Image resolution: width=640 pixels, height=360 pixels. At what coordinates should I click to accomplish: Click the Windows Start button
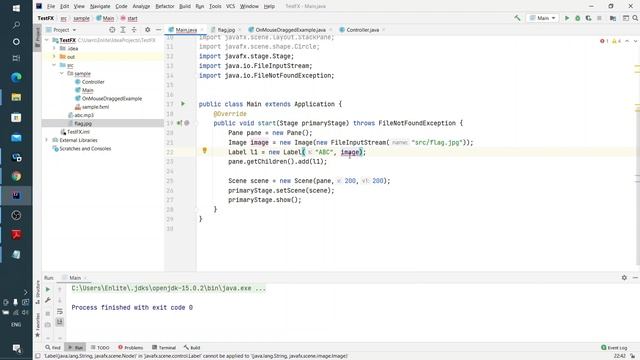point(16,8)
